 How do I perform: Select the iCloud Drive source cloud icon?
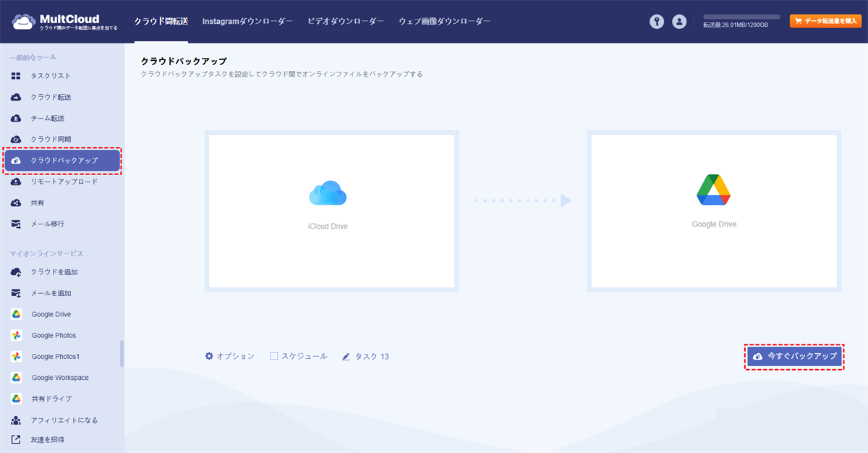(328, 193)
